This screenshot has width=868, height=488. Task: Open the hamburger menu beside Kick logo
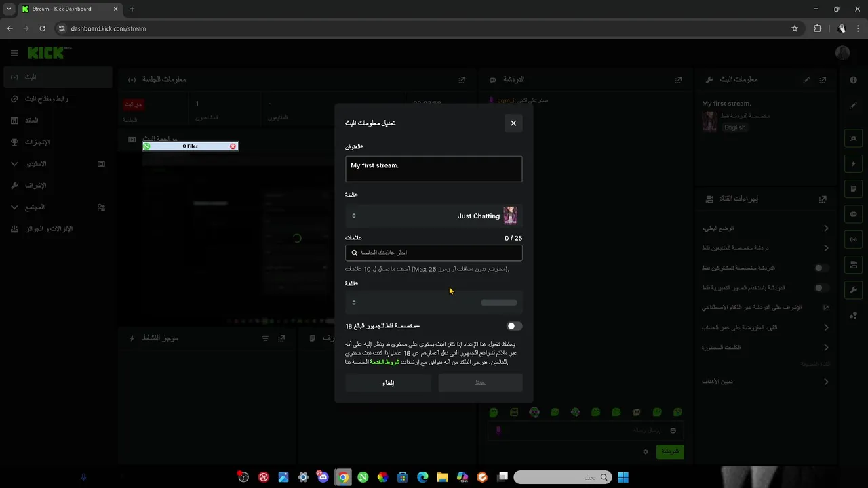click(14, 53)
